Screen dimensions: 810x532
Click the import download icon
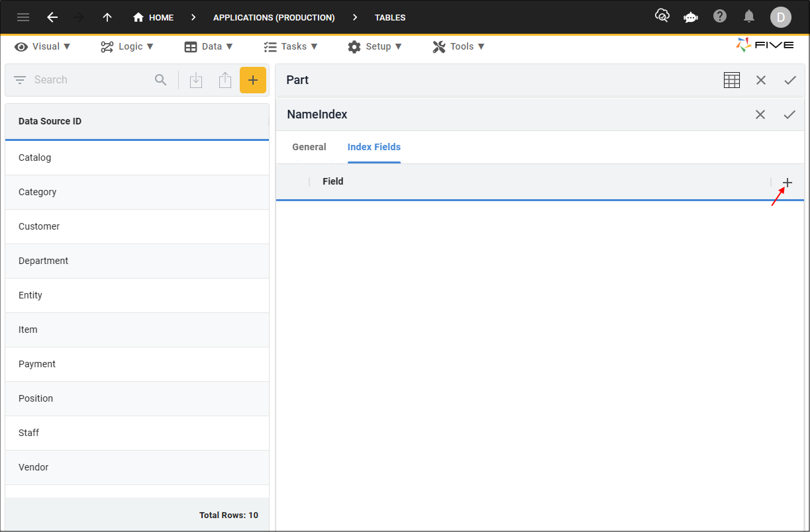[x=196, y=80]
